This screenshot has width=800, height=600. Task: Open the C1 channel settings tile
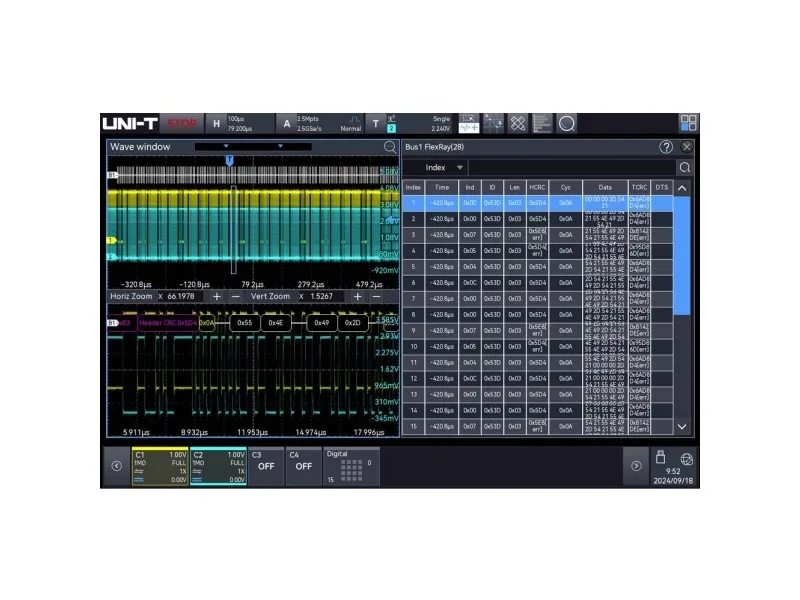tap(160, 466)
